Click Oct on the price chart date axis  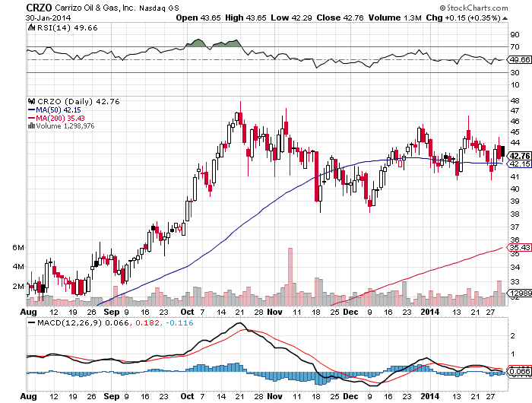click(187, 312)
